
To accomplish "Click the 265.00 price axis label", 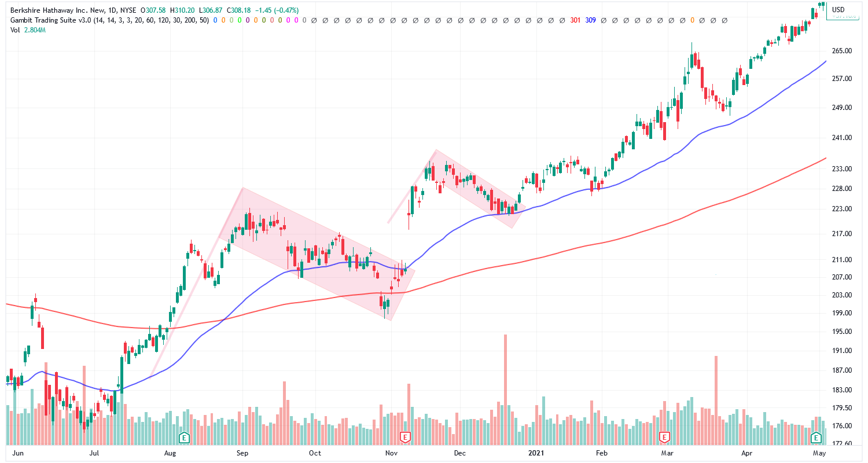I will coord(841,51).
